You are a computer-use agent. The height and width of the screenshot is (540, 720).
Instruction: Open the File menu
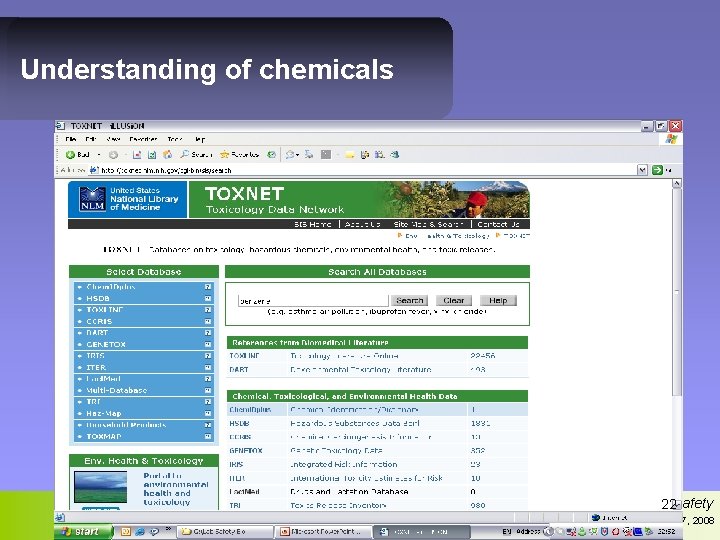pos(70,139)
